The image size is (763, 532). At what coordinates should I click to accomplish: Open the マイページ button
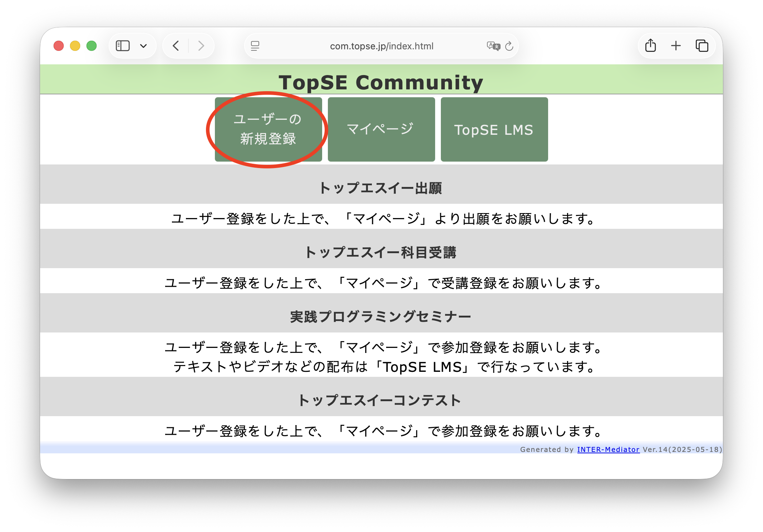(381, 129)
